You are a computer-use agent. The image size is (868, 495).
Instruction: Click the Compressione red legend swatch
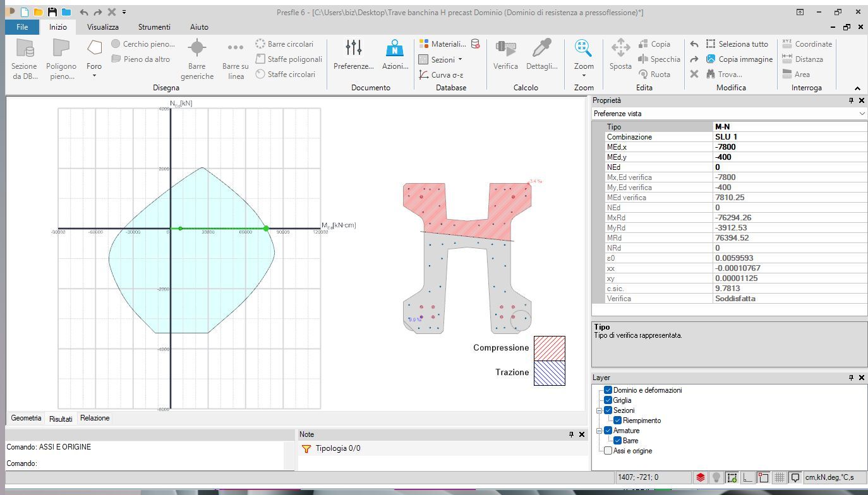[549, 348]
